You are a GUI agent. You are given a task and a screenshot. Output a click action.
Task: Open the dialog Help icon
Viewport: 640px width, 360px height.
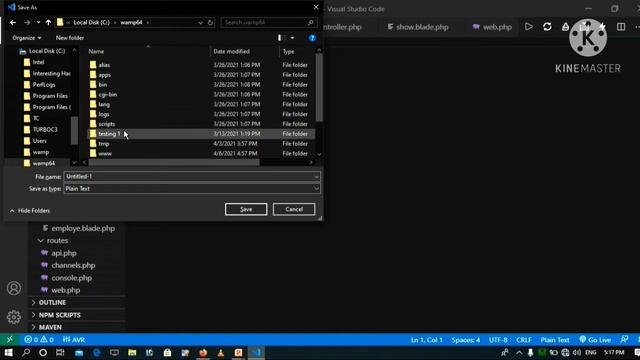312,38
